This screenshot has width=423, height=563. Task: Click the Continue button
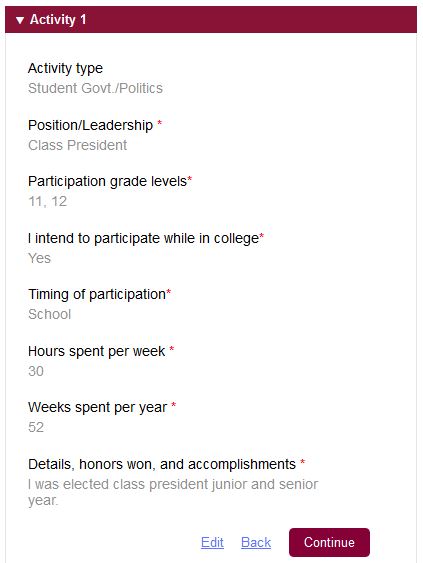[x=329, y=542]
